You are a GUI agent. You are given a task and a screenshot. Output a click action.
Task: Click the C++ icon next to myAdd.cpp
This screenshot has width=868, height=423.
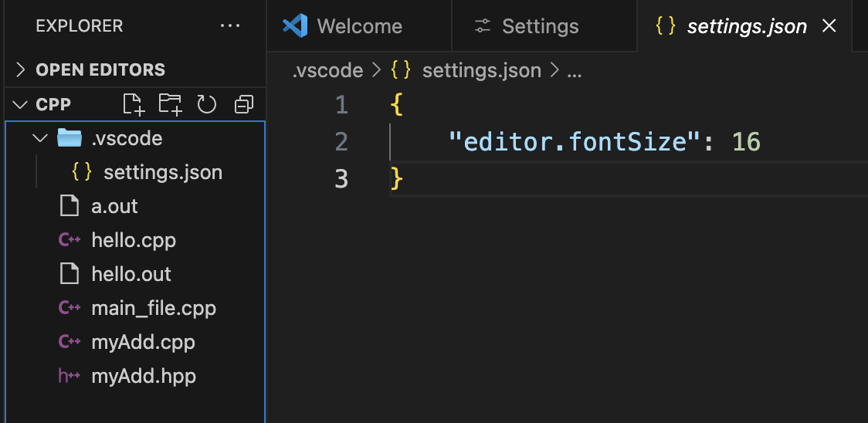pos(70,342)
